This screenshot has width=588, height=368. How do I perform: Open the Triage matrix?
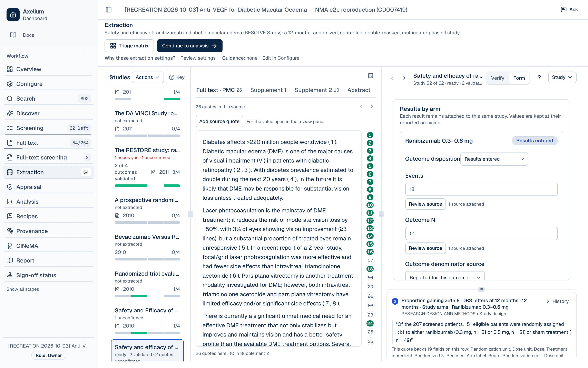129,46
